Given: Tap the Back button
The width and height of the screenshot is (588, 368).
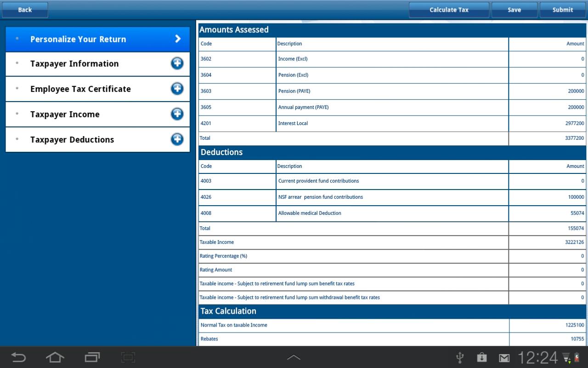Looking at the screenshot, I should (x=25, y=10).
